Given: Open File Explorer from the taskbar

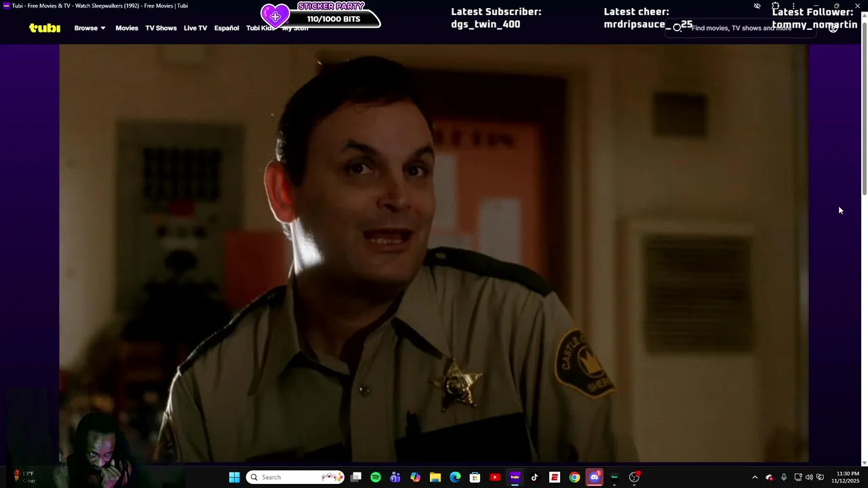Looking at the screenshot, I should coord(435,477).
